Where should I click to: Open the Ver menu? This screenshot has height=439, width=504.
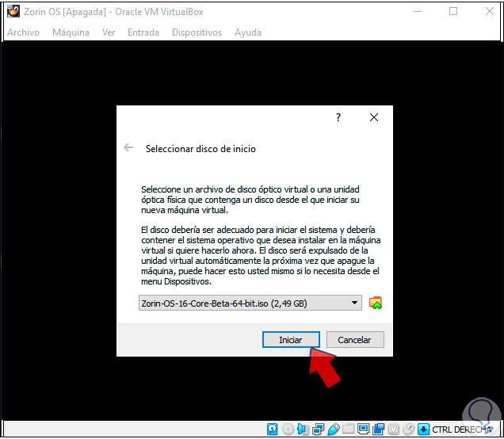click(x=109, y=32)
